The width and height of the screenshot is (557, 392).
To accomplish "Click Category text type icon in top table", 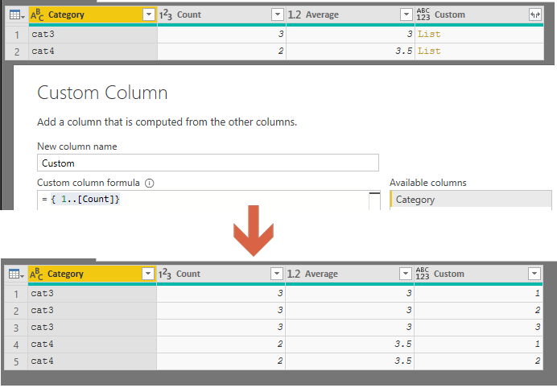I will (37, 15).
